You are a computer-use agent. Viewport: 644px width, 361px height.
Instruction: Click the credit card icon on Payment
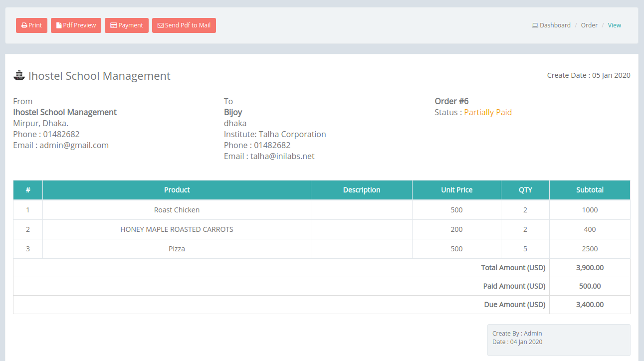click(x=114, y=25)
